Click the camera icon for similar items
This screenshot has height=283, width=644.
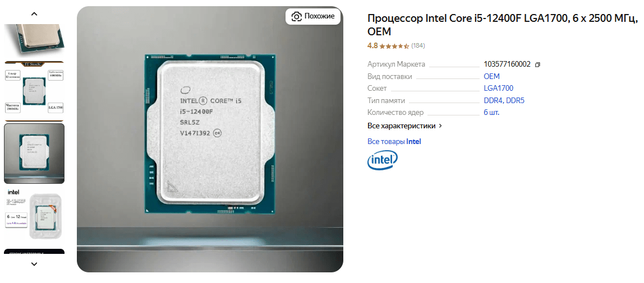296,16
